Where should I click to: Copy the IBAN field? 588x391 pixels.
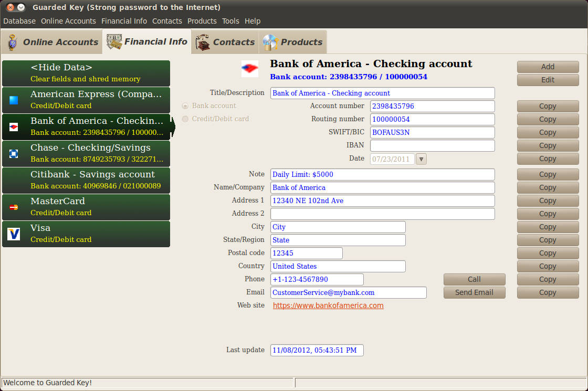pos(548,145)
